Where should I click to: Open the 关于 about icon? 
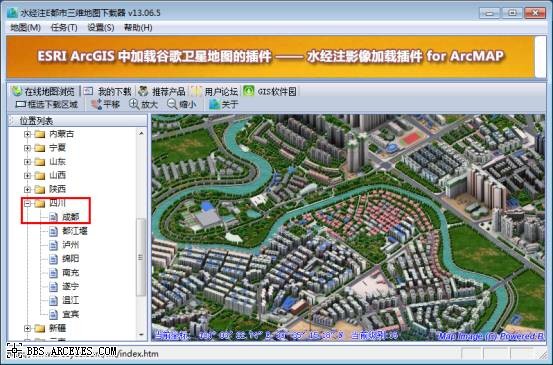223,104
